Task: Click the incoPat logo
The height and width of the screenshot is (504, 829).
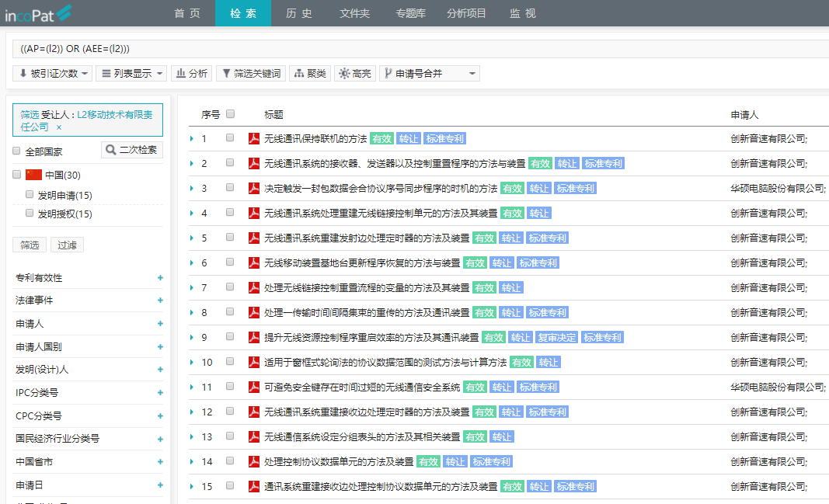Action: tap(38, 13)
